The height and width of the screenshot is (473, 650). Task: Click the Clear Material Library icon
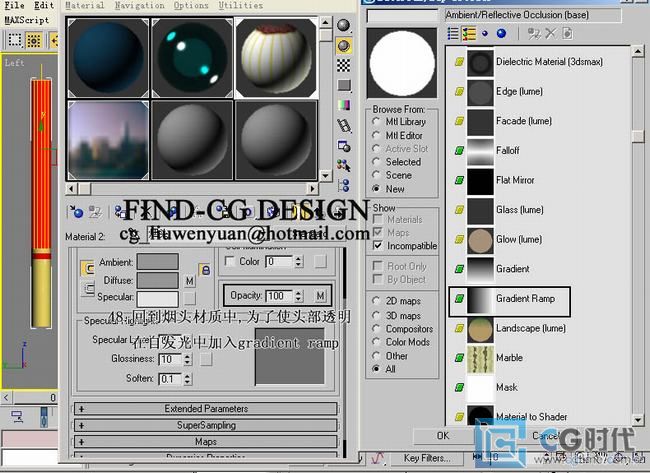coord(567,34)
